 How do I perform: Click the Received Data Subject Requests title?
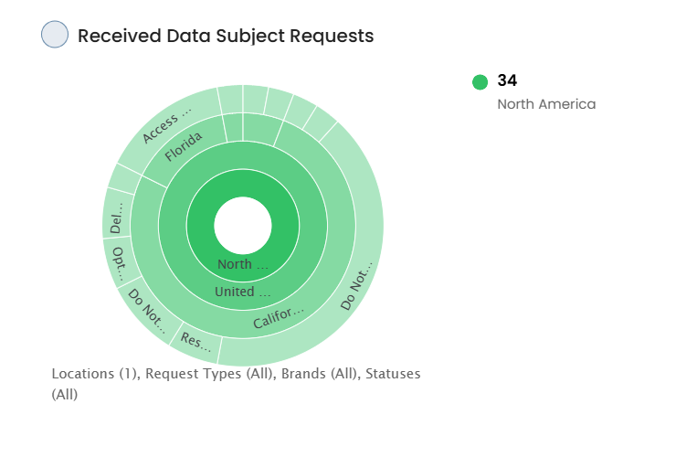point(226,36)
